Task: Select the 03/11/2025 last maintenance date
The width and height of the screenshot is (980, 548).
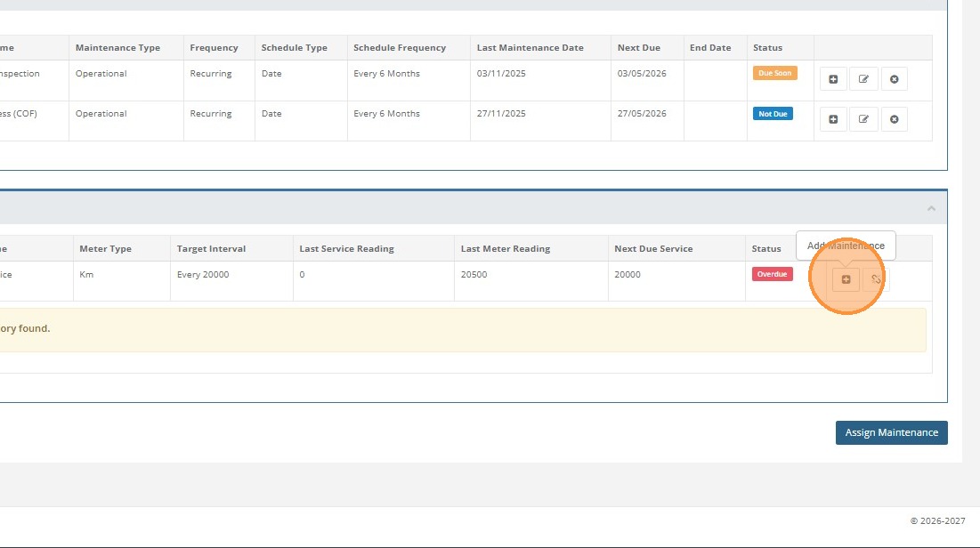Action: 500,74
